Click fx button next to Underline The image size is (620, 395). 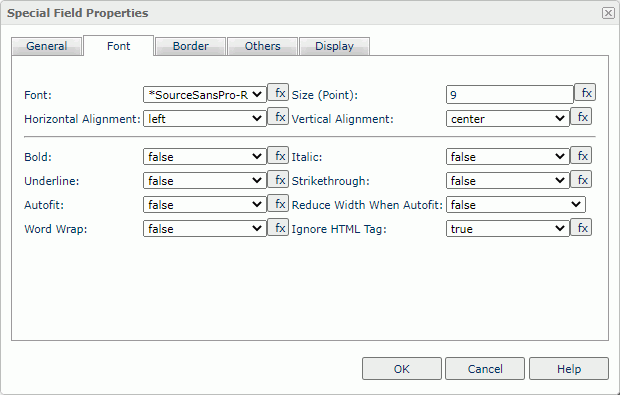[278, 180]
